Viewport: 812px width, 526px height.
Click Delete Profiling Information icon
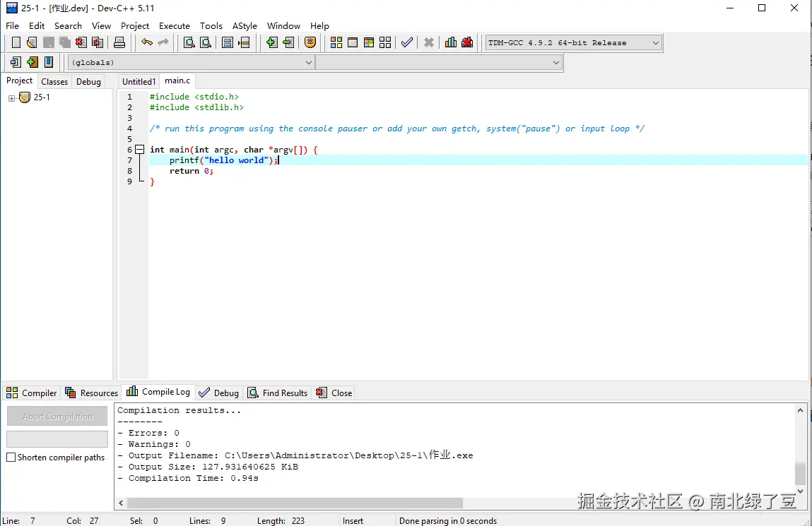(467, 42)
